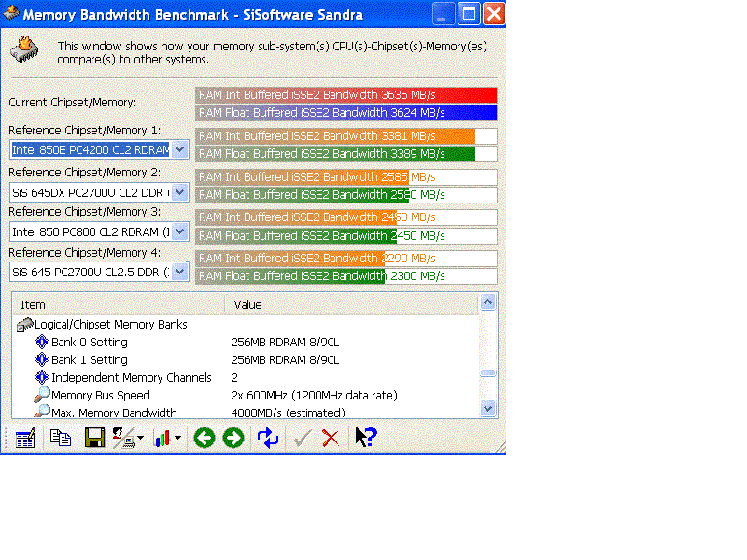Click the memory module icon beside description
The height and width of the screenshot is (560, 747).
tap(25, 50)
